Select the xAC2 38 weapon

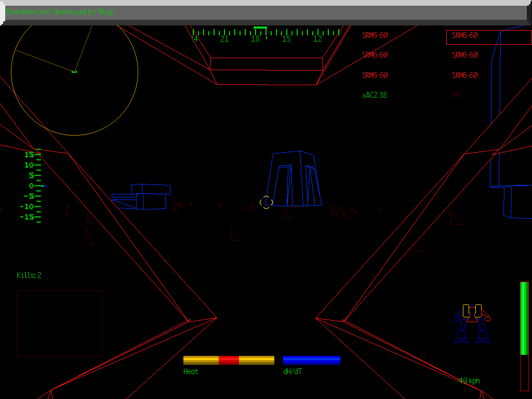(374, 95)
